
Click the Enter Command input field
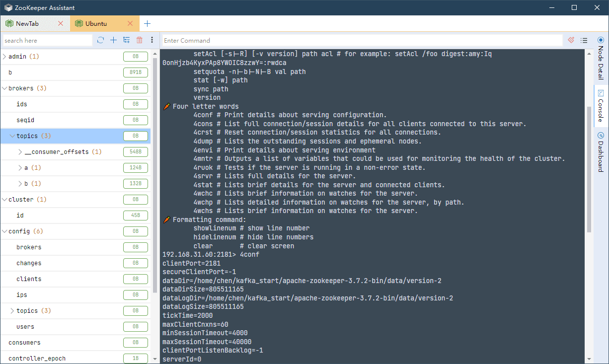point(362,40)
